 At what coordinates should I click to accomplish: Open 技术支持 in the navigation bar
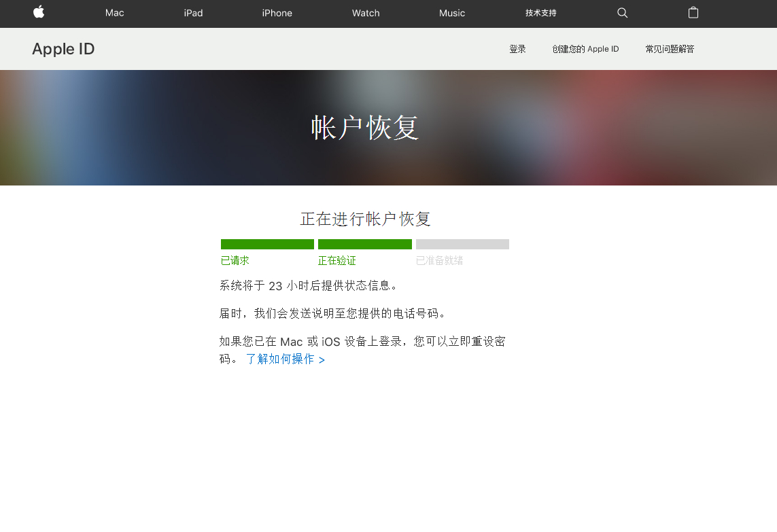(540, 13)
